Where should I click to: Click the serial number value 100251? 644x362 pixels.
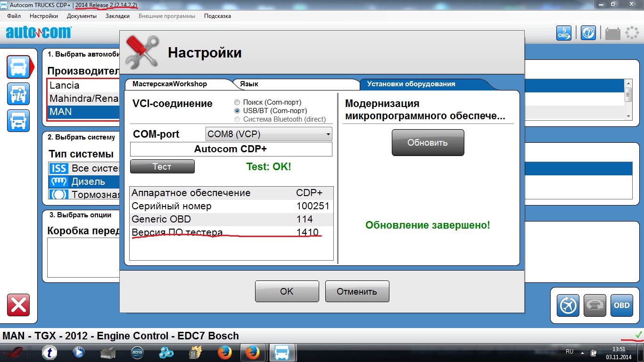[x=313, y=206]
